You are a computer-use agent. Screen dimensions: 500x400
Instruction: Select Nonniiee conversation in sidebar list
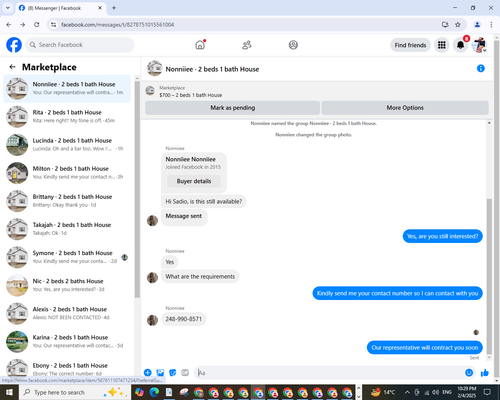(x=67, y=88)
